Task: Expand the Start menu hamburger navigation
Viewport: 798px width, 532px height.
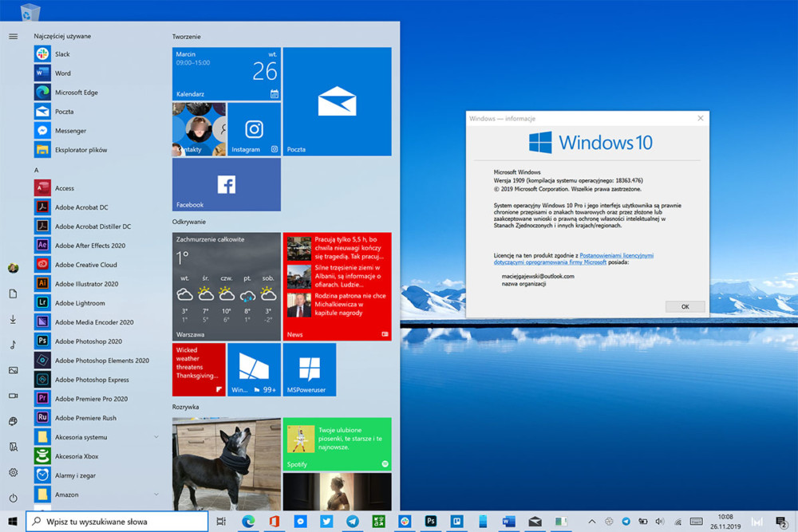Action: 14,37
